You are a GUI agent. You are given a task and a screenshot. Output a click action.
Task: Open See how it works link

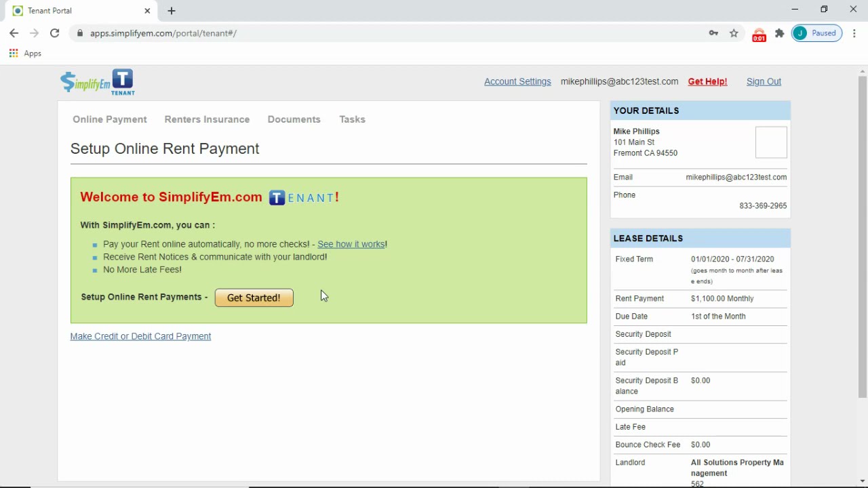[x=351, y=244]
